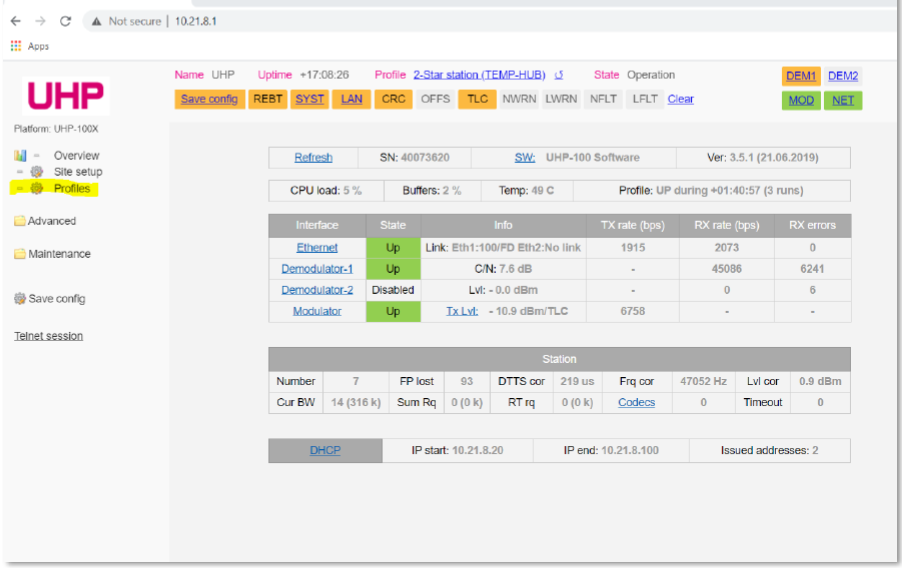
Task: Select the NET status indicator
Action: pos(843,100)
